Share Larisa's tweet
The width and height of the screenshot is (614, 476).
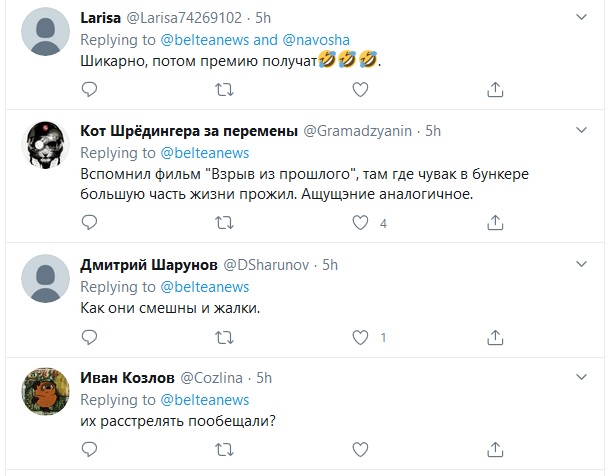[x=495, y=90]
